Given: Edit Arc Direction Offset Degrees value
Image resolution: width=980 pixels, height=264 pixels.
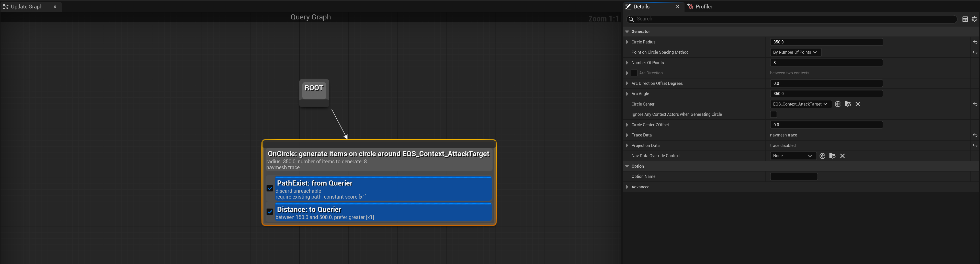Looking at the screenshot, I should tap(826, 83).
